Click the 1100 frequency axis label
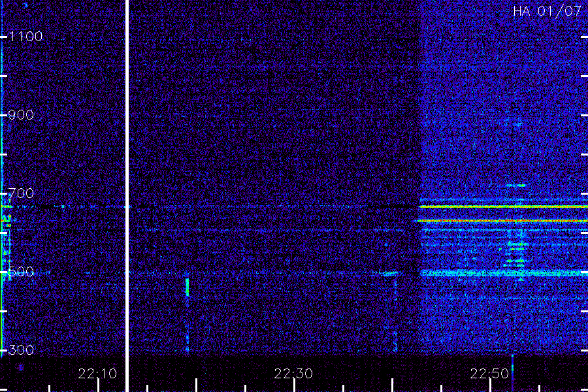Screen dimensions: 588x392 pyautogui.click(x=25, y=37)
